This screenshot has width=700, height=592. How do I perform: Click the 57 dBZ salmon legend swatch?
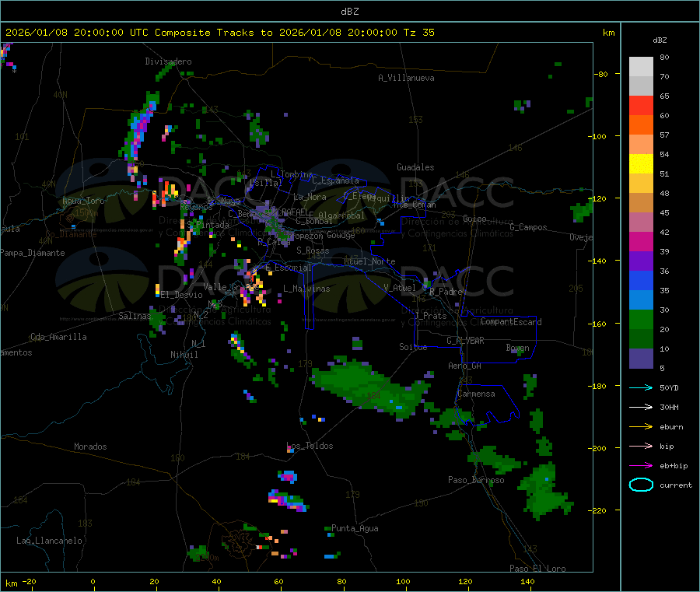pos(641,144)
